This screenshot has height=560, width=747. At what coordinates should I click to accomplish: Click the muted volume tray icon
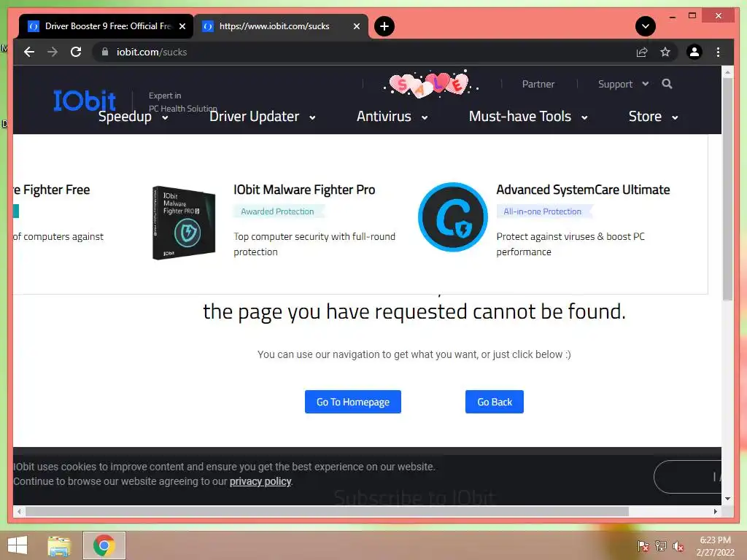(x=678, y=546)
